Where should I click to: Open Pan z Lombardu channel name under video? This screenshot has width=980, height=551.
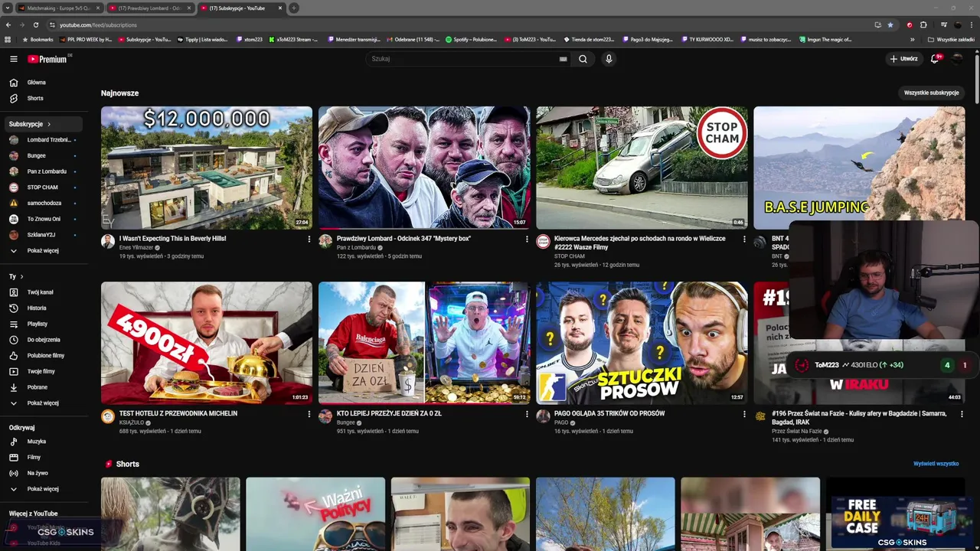[x=357, y=248]
